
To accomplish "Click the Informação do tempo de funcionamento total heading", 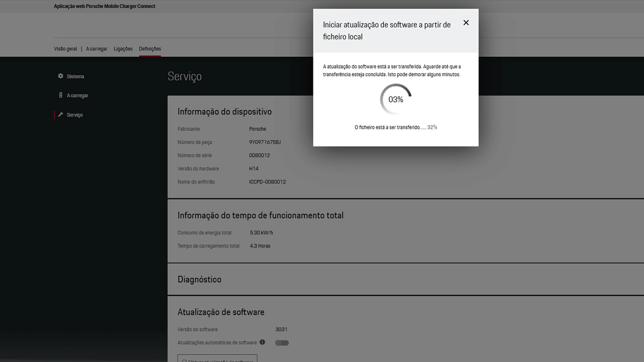I will (x=261, y=216).
